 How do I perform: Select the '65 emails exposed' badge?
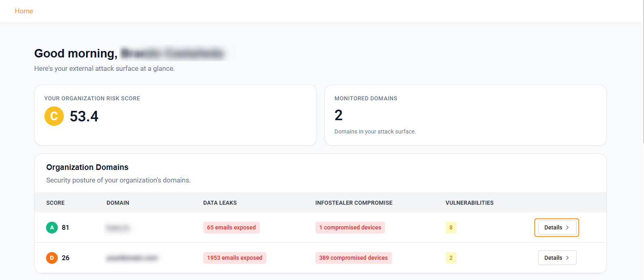(x=231, y=227)
